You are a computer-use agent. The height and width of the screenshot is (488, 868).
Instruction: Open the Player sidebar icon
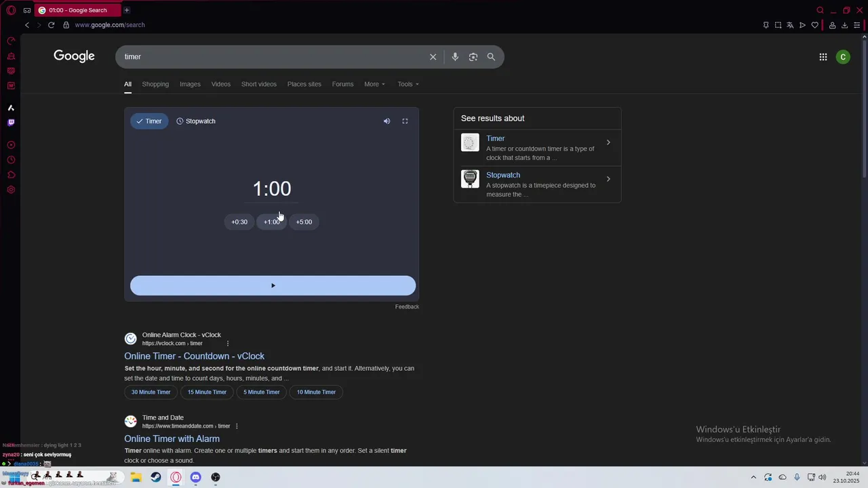pyautogui.click(x=11, y=145)
